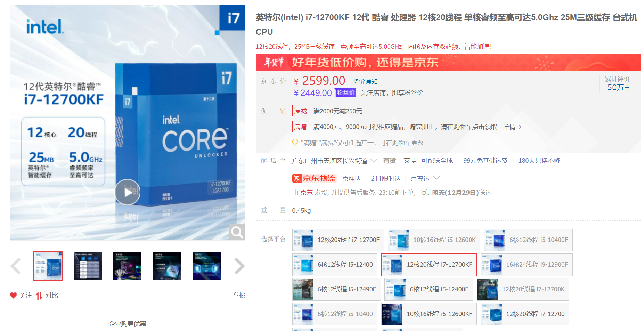Select platform option 12核20线程 i7-12700
Screen dimensions: 644x331
(525, 314)
